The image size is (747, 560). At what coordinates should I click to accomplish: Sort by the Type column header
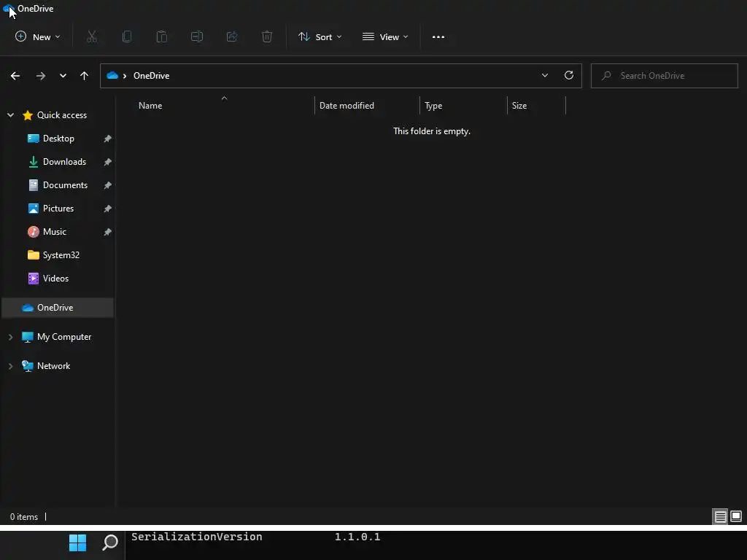click(433, 106)
